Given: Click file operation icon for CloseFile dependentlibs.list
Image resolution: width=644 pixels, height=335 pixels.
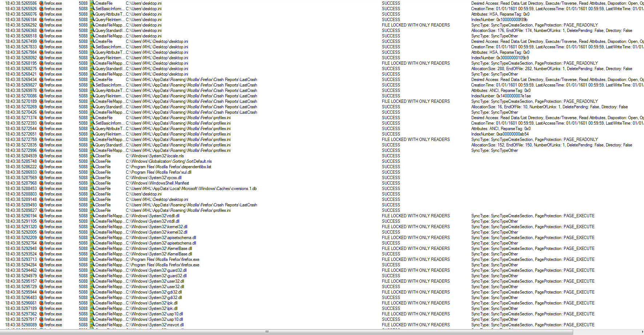Looking at the screenshot, I should pos(92,167).
